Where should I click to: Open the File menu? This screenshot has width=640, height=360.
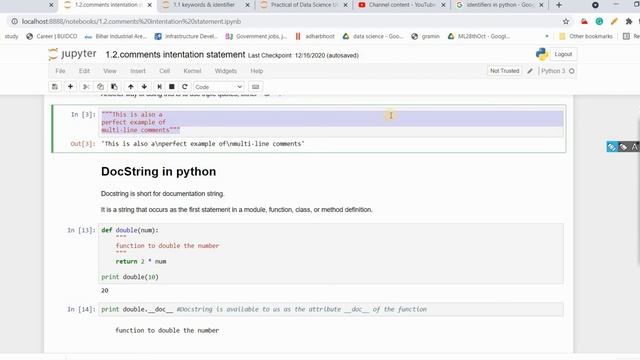tap(60, 71)
